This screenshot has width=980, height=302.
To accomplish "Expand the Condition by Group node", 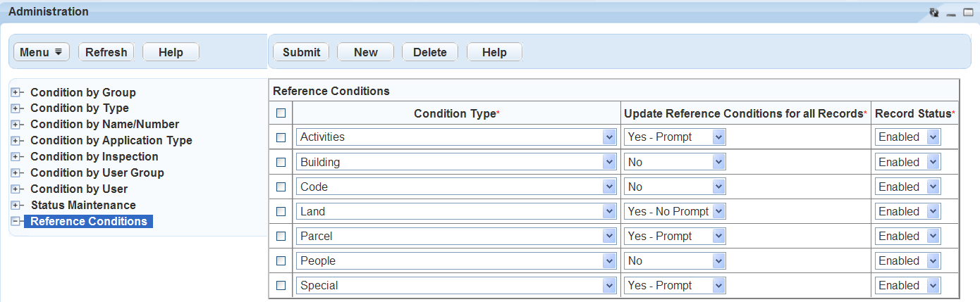I will [x=16, y=92].
